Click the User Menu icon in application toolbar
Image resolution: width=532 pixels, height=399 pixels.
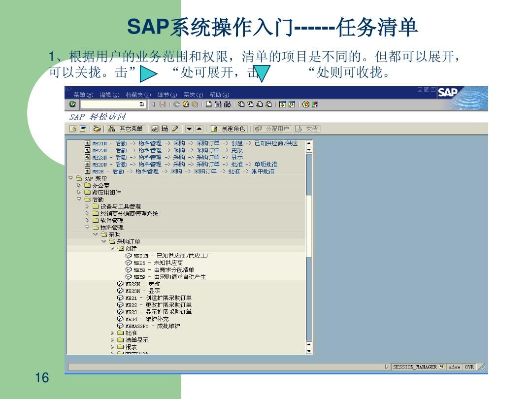(73, 129)
